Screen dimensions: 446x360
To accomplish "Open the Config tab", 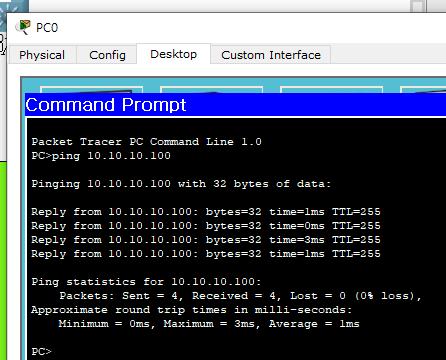I will coord(107,55).
